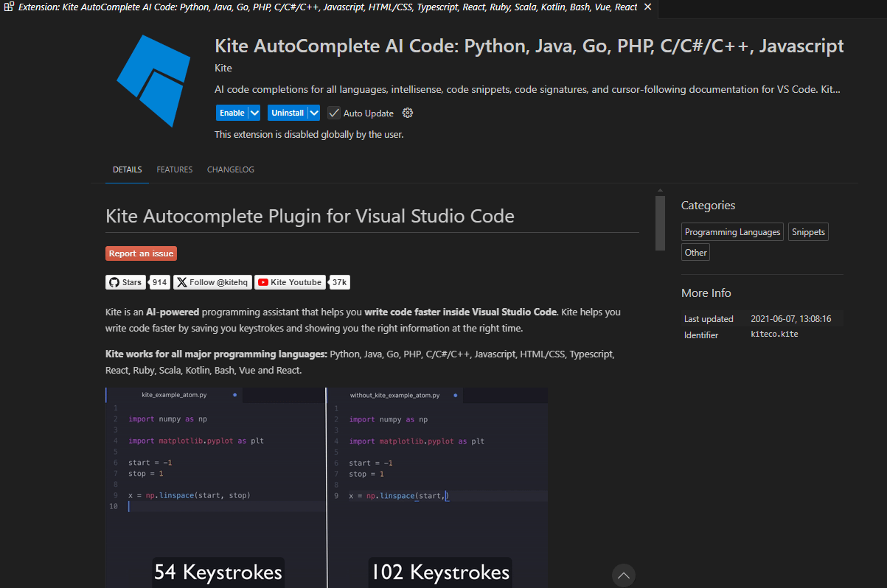
Task: Close the extension editor tab
Action: [647, 7]
